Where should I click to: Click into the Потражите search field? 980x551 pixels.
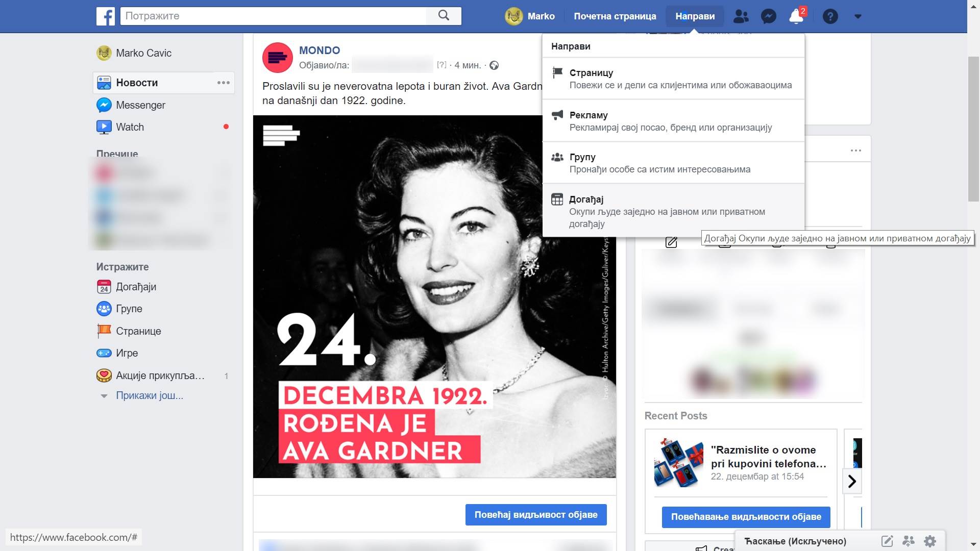(273, 16)
